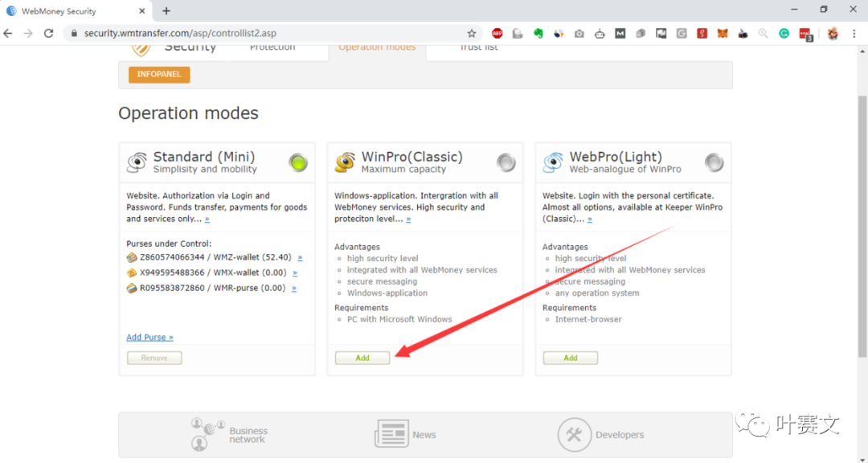This screenshot has width=868, height=463.
Task: Toggle the gray WebPro(Light) status indicator
Action: (714, 162)
